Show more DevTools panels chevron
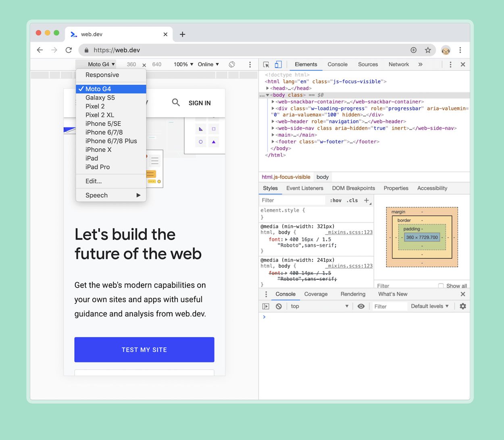The height and width of the screenshot is (440, 504). click(420, 64)
